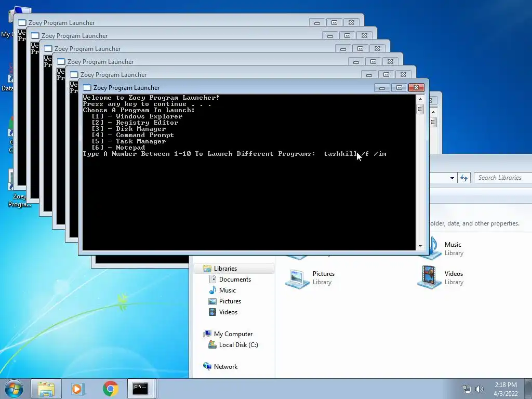Click the "[6] - Notepad" console line
The image size is (532, 399).
[118, 148]
